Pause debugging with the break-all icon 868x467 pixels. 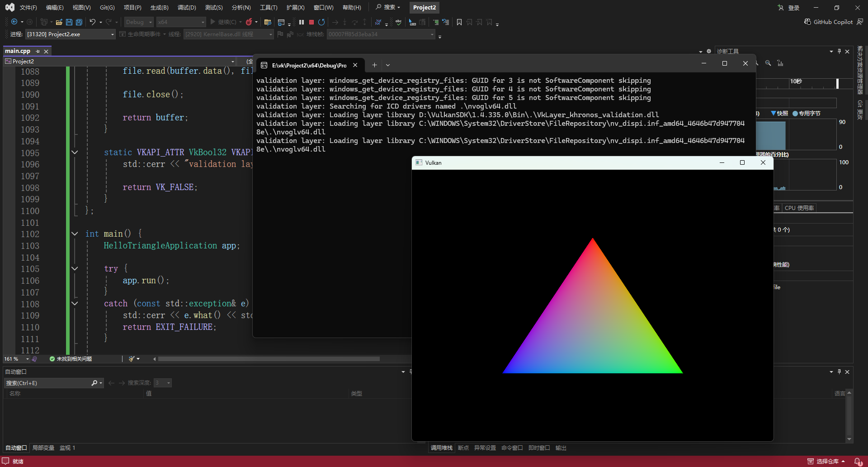(302, 22)
